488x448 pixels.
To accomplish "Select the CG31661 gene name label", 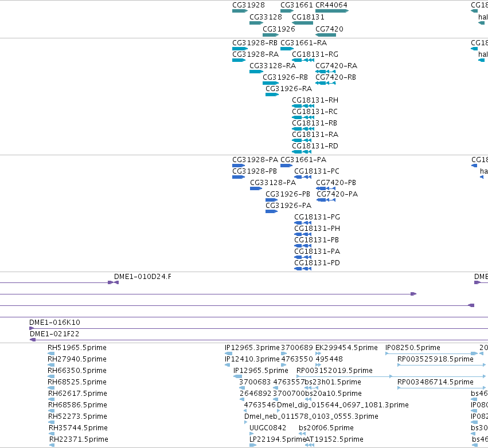I will point(296,5).
